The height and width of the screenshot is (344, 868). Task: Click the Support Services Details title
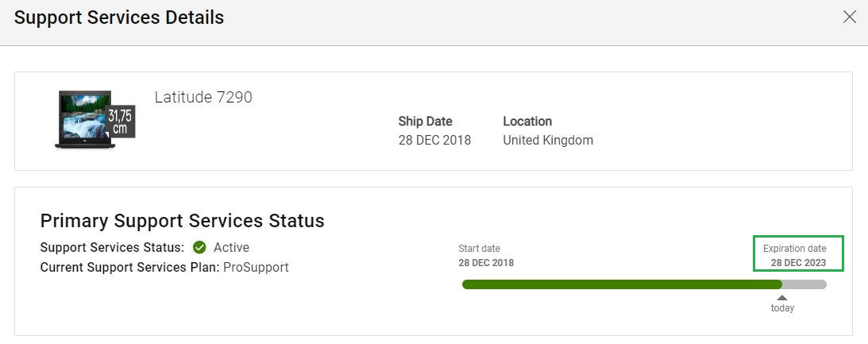tap(119, 17)
